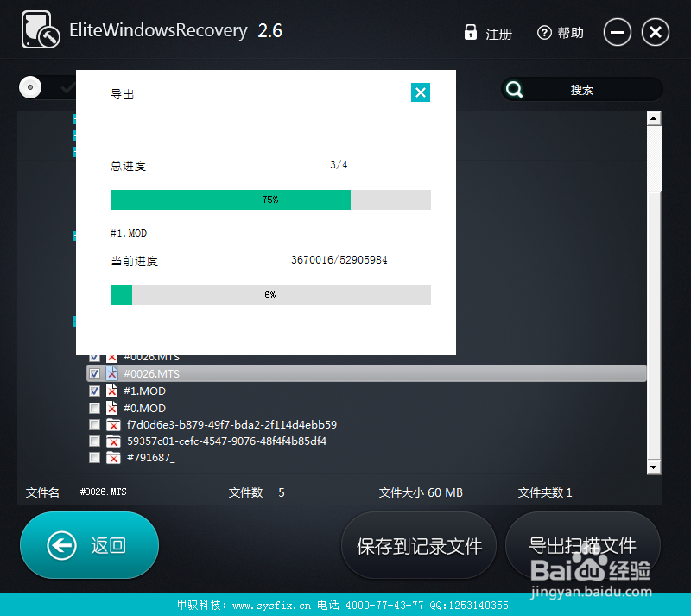
Task: Open 帮助 help
Action: click(560, 33)
